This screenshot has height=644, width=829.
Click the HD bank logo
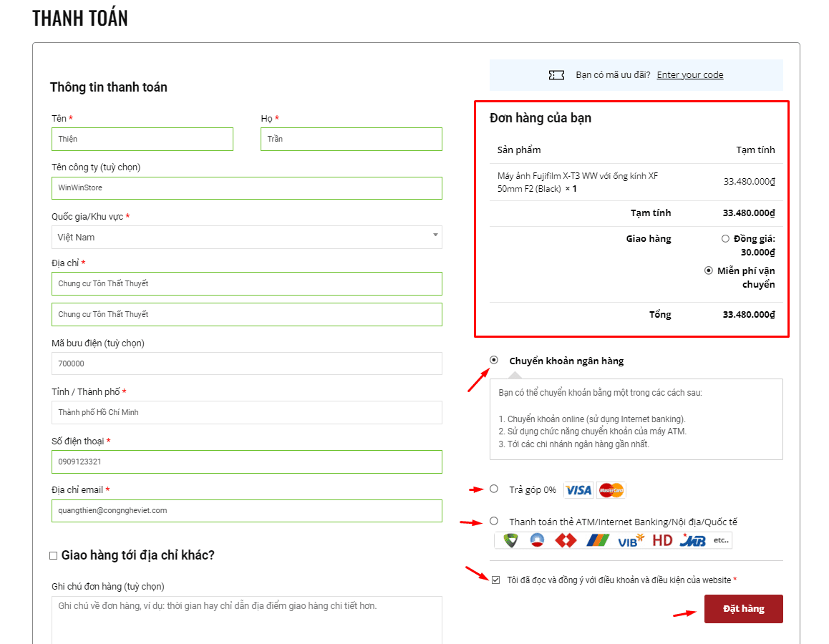click(x=662, y=540)
